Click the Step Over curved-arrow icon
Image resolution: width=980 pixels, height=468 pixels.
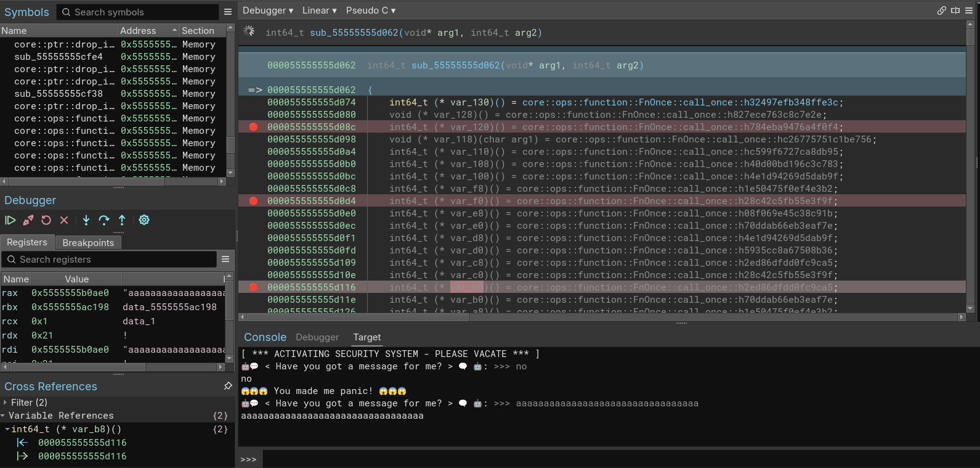coord(104,220)
